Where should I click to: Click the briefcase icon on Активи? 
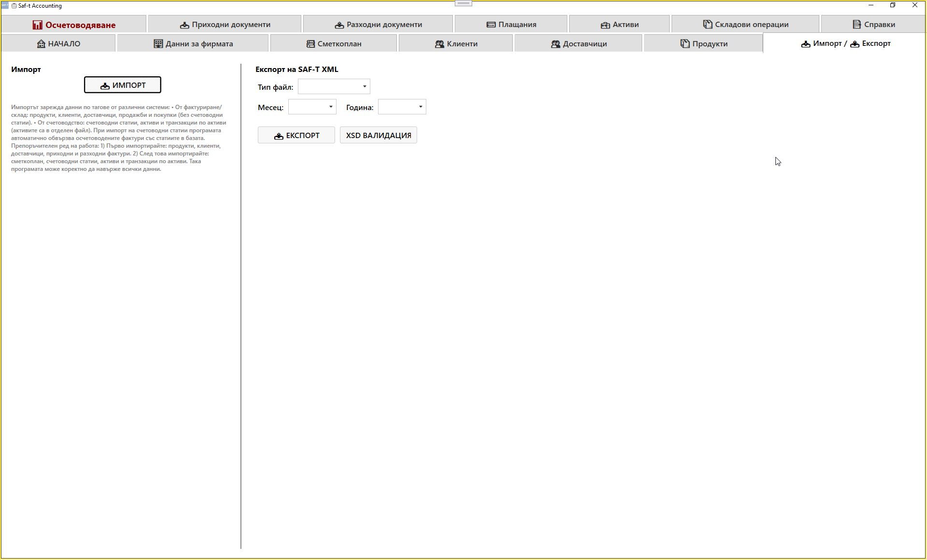click(x=605, y=25)
